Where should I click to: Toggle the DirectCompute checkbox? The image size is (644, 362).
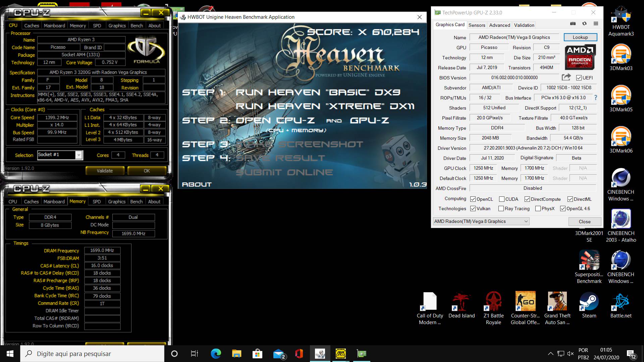(527, 199)
